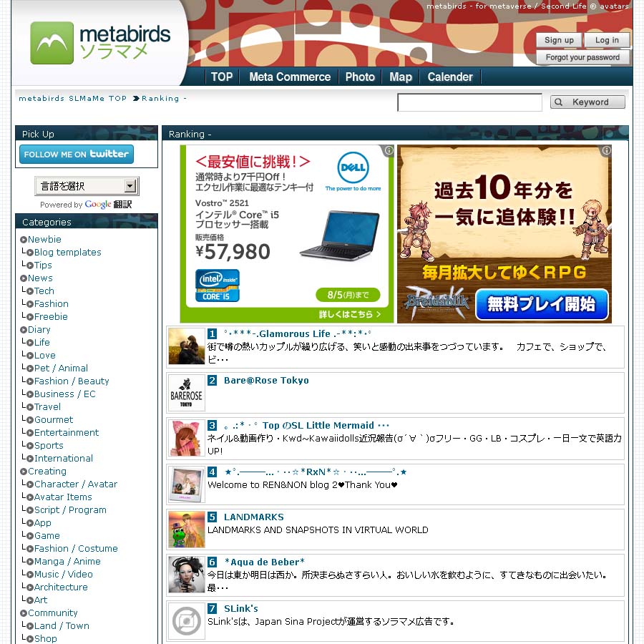The image size is (644, 644).
Task: Open Top of SL Little Mermaid link
Action: (x=306, y=426)
